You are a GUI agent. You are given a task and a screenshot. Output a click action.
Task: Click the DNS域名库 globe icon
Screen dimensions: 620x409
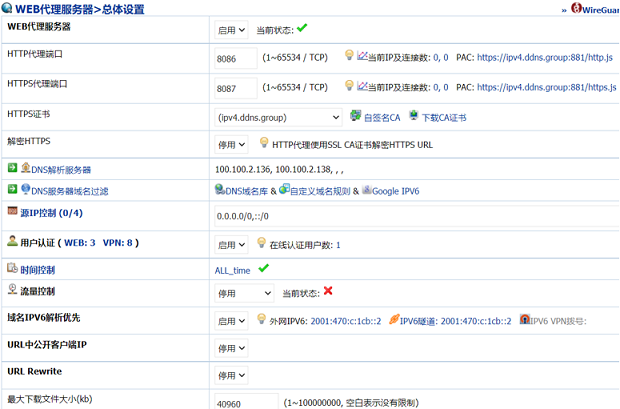[220, 189]
